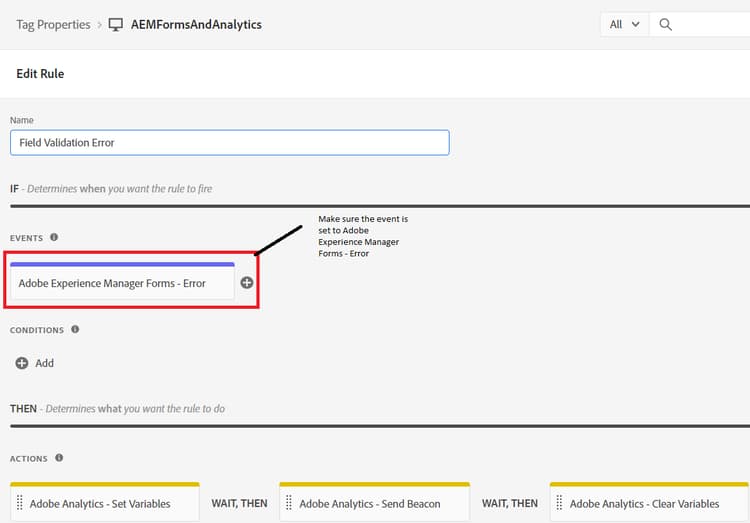Click the Add conditions label
Image resolution: width=750 pixels, height=523 pixels.
pos(44,363)
